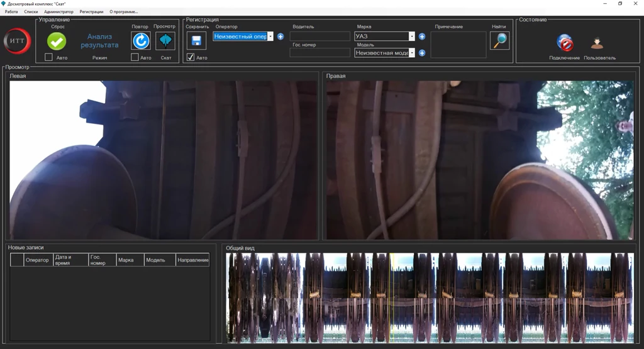This screenshot has height=349, width=644.
Task: Click the green Сброс checkmark button
Action: pos(57,41)
